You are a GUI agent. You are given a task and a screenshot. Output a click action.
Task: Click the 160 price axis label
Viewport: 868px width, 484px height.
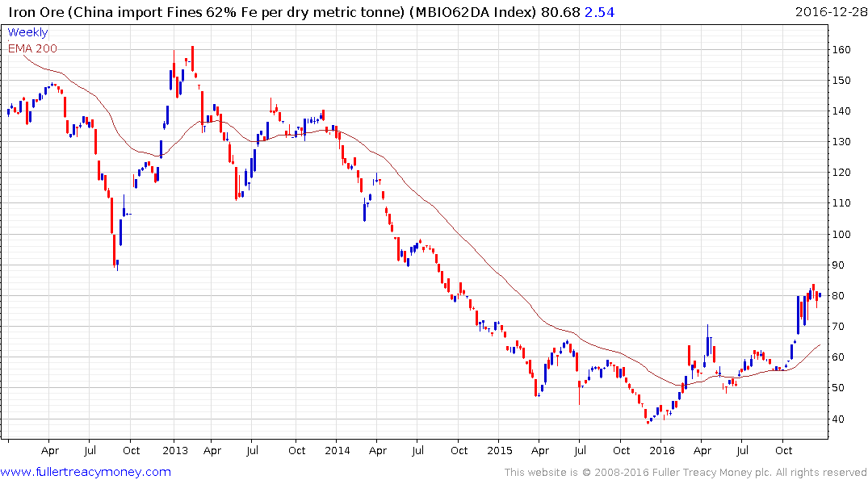[x=841, y=50]
